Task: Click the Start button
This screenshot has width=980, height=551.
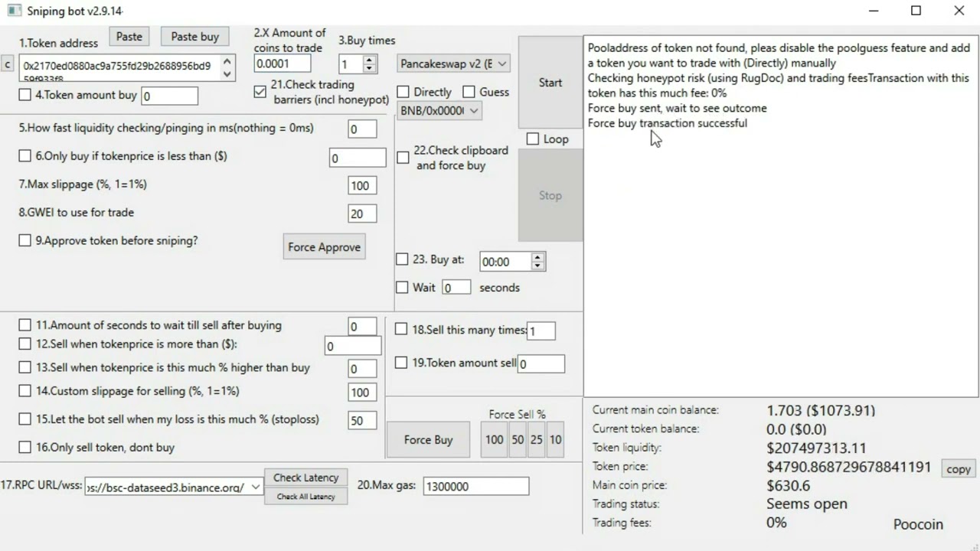Action: point(550,83)
